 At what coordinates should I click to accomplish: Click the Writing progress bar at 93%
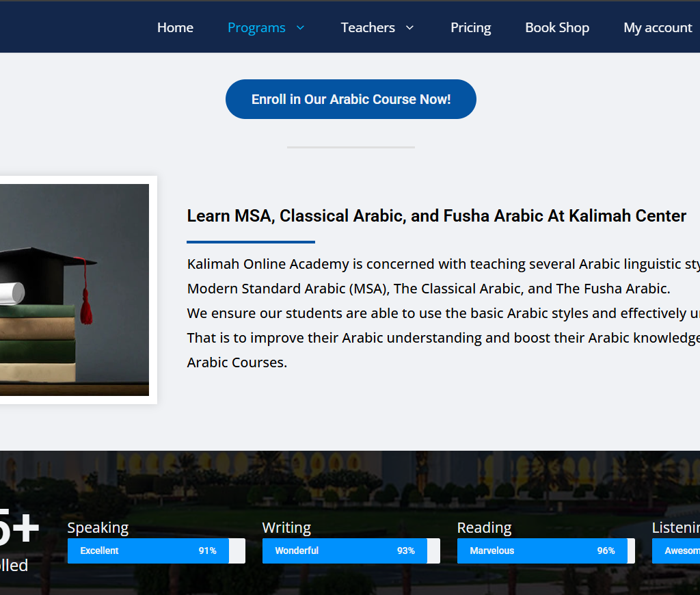[351, 551]
